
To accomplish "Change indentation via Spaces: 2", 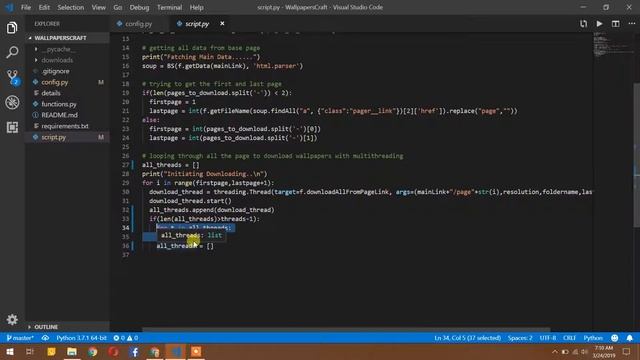I will [x=520, y=338].
